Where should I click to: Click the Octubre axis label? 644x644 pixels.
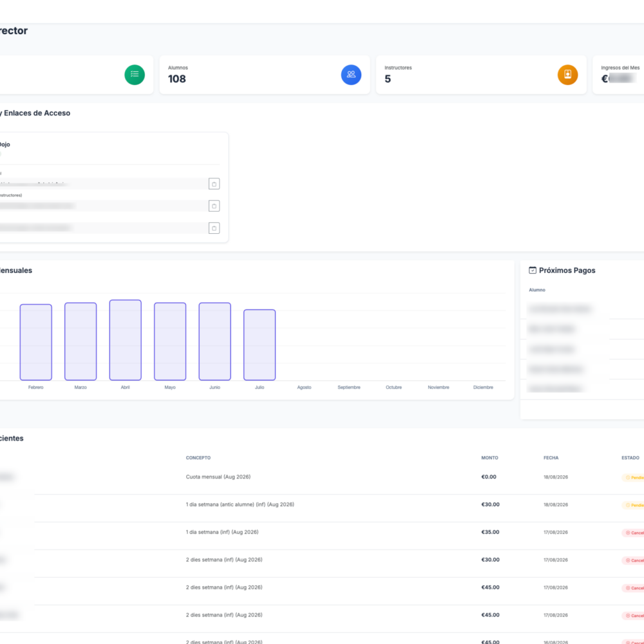tap(394, 387)
